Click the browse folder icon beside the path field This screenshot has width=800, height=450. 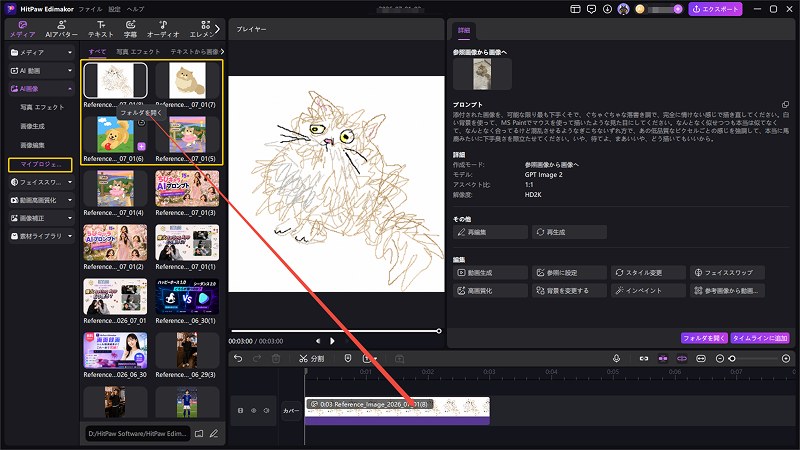pos(199,434)
